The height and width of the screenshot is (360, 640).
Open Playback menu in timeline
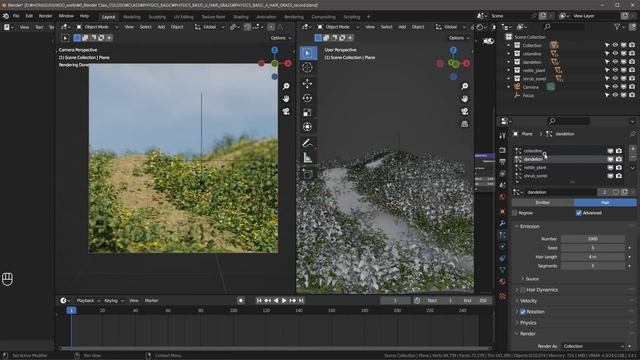[x=88, y=301]
